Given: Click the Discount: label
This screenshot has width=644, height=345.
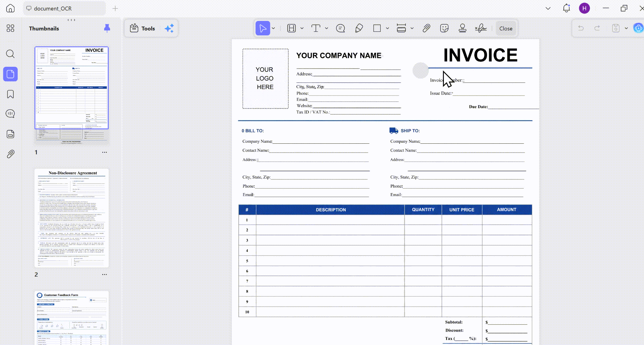Looking at the screenshot, I should click(x=454, y=330).
